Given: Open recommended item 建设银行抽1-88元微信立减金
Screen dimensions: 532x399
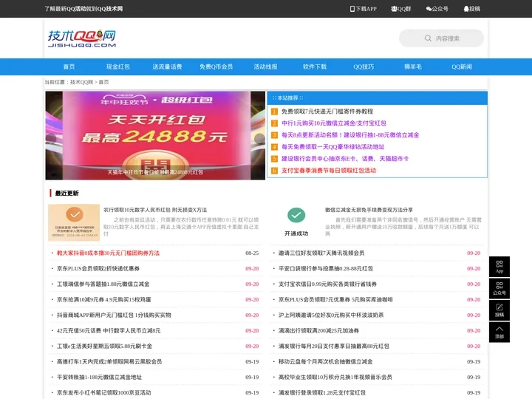Looking at the screenshot, I should click(x=350, y=135).
